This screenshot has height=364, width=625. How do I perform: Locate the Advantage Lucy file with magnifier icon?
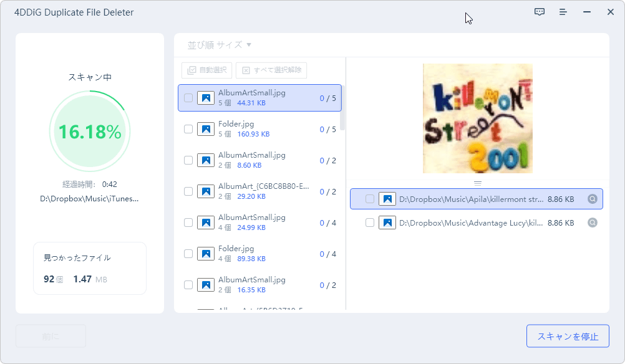tap(593, 223)
